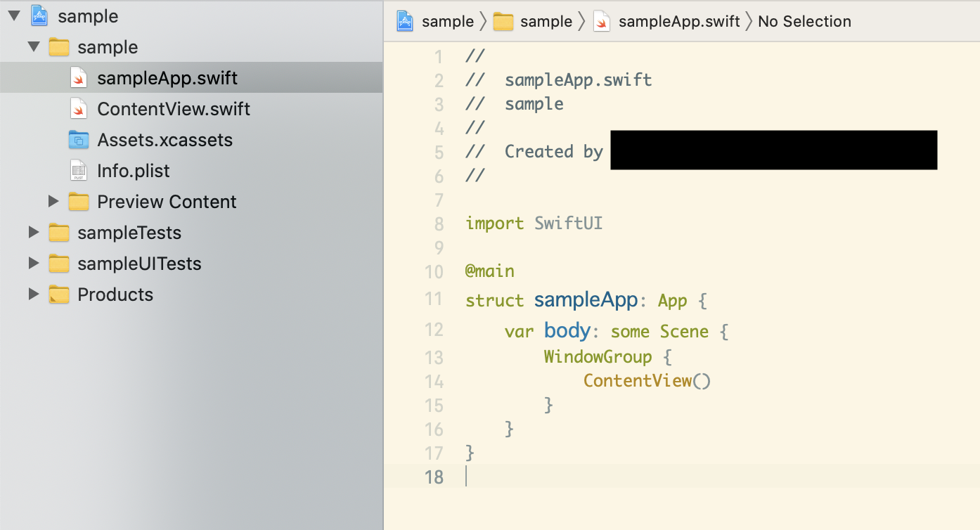Click the Preview Content folder icon

[79, 202]
